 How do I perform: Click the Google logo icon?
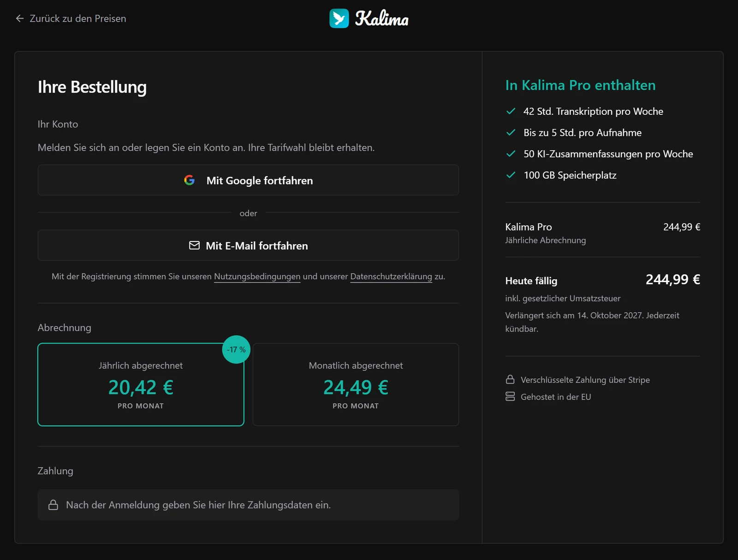click(x=189, y=180)
